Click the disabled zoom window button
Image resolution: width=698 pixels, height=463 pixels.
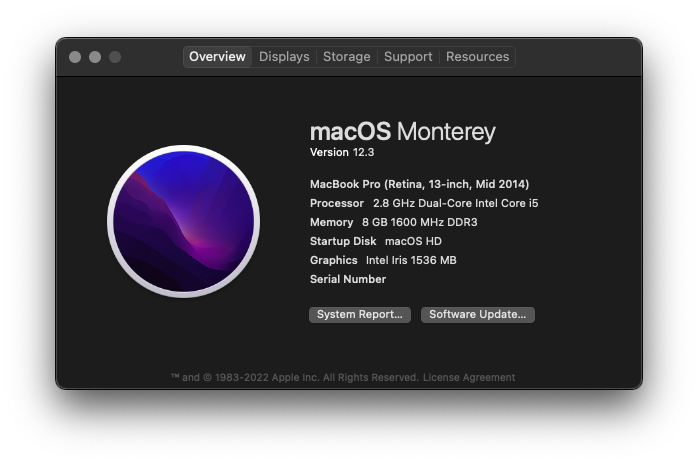(115, 57)
